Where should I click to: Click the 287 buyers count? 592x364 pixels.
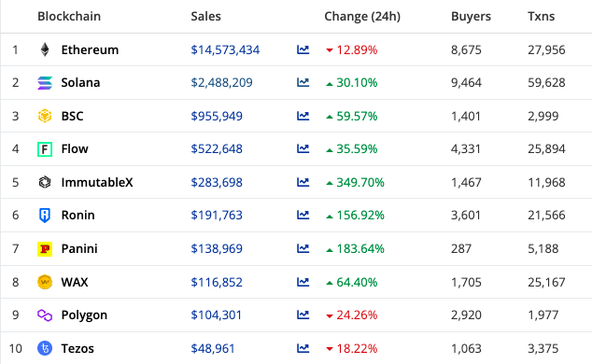click(x=461, y=248)
